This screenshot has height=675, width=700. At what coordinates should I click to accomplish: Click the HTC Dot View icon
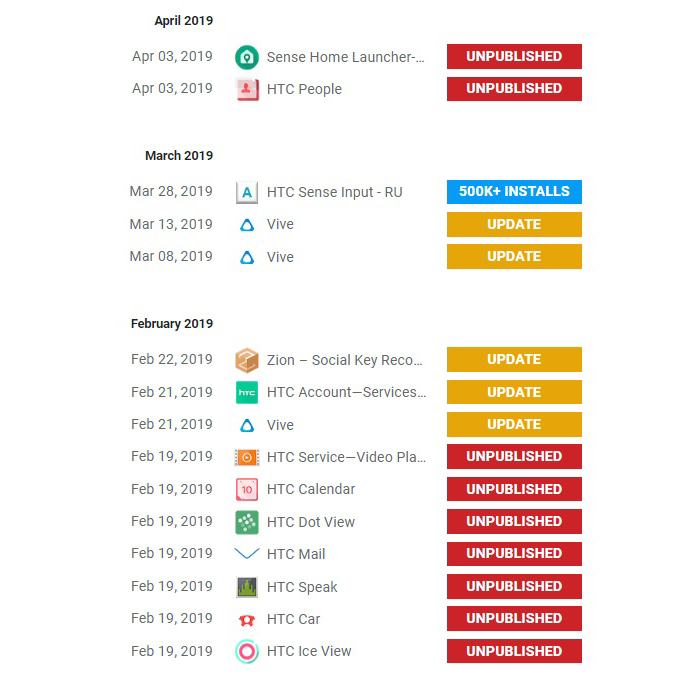(x=247, y=522)
